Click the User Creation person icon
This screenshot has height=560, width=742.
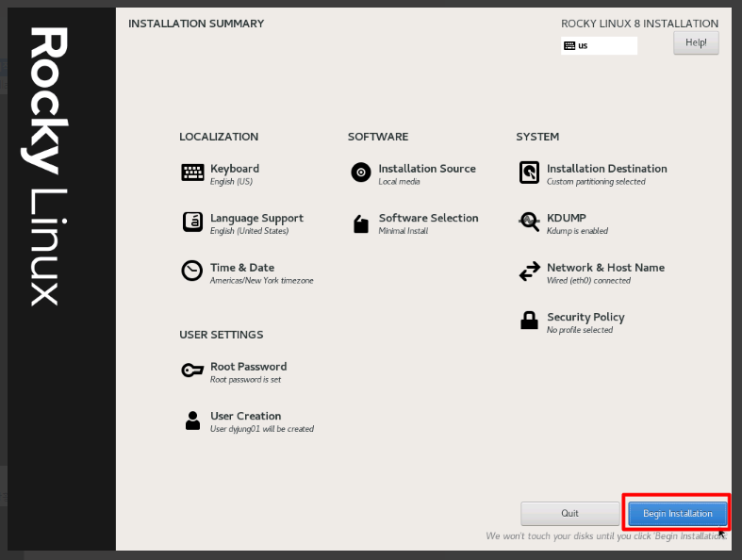tap(192, 420)
